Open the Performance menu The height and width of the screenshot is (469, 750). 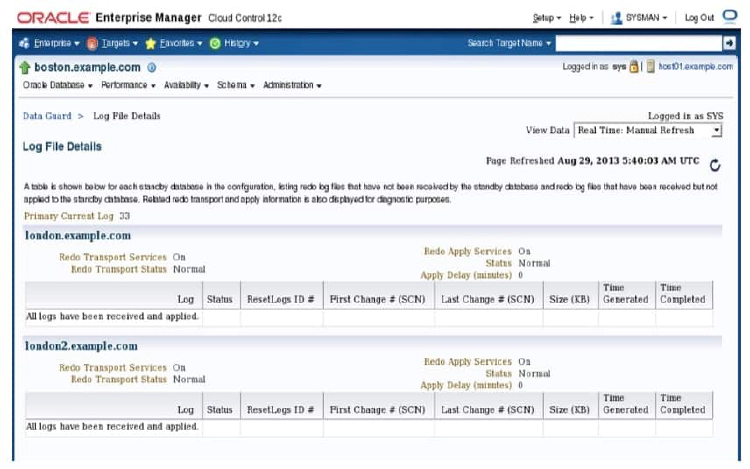tap(128, 85)
